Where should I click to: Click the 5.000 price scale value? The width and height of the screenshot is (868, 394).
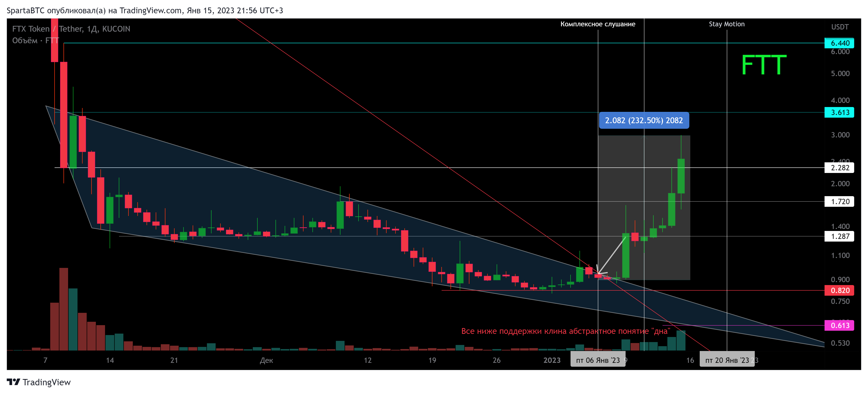pos(840,73)
